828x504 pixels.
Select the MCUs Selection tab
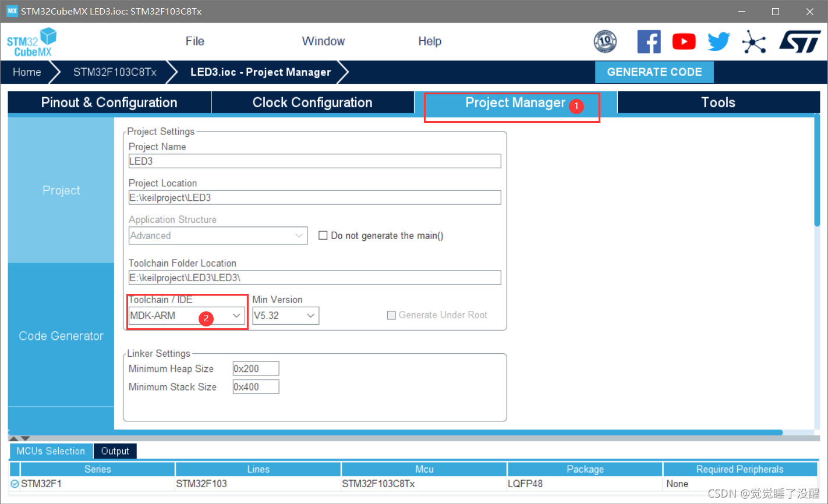(x=51, y=451)
